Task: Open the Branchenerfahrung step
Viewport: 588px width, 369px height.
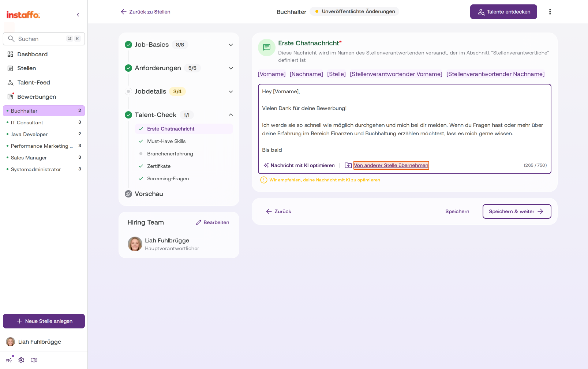Action: pyautogui.click(x=184, y=154)
